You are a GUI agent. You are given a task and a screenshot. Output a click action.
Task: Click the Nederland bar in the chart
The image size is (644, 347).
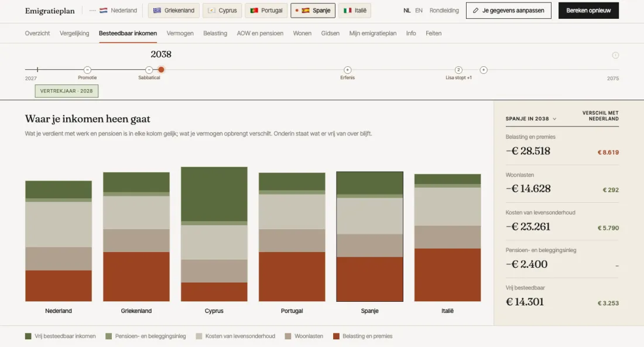tap(59, 241)
